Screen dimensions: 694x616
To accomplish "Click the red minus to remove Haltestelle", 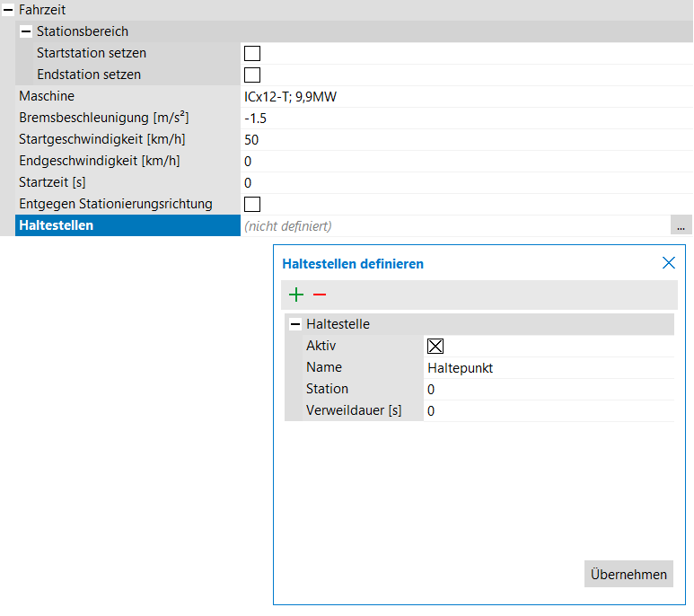I will click(320, 295).
